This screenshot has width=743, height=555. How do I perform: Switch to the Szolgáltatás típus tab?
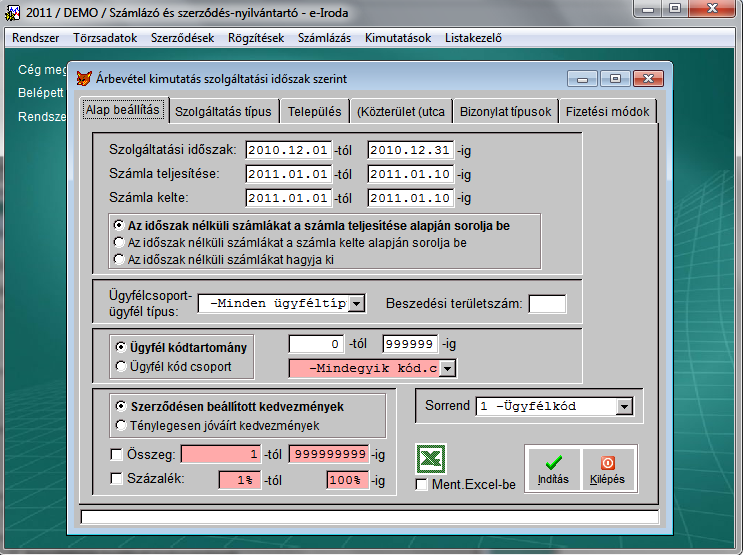click(222, 112)
